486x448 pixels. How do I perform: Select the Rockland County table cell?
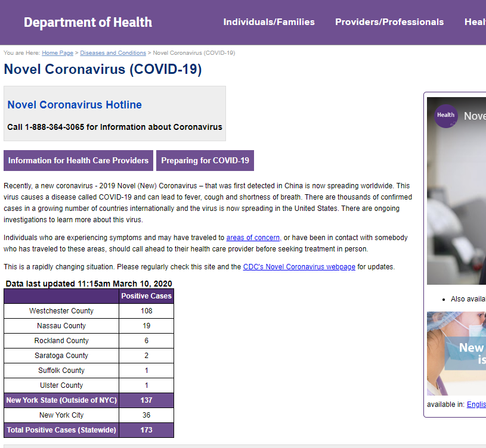click(x=61, y=341)
